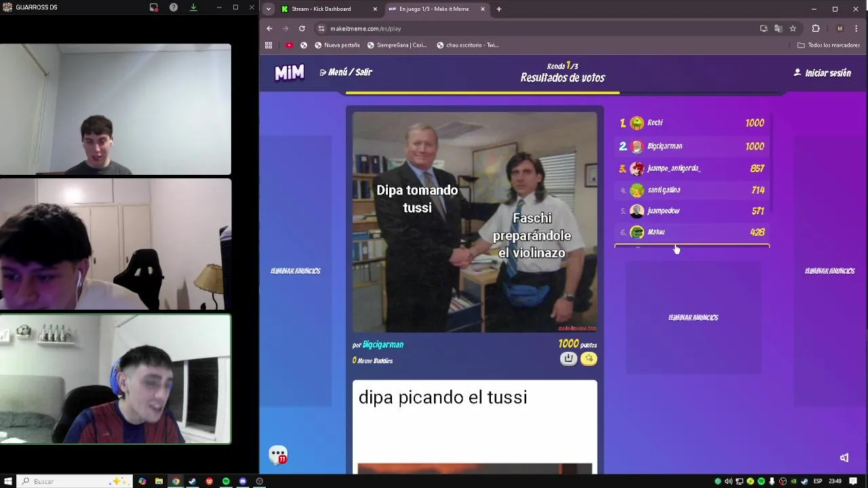The width and height of the screenshot is (868, 488).
Task: Click the install app icon in address bar
Action: click(764, 28)
